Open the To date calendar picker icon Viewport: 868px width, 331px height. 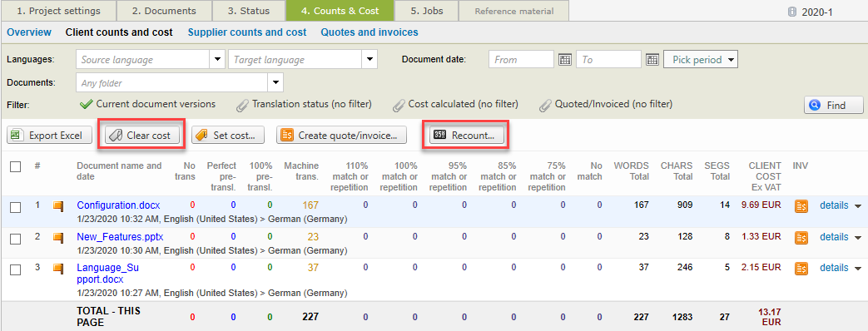652,60
